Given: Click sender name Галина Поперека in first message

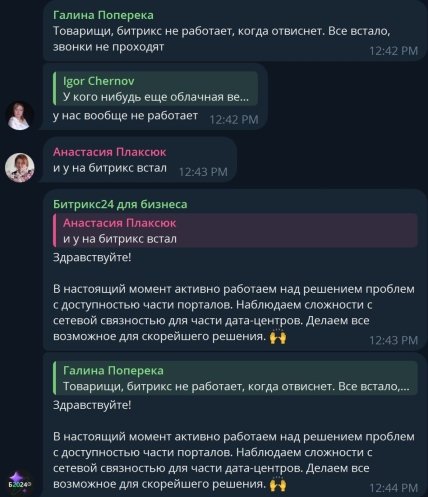Looking at the screenshot, I should pos(103,15).
